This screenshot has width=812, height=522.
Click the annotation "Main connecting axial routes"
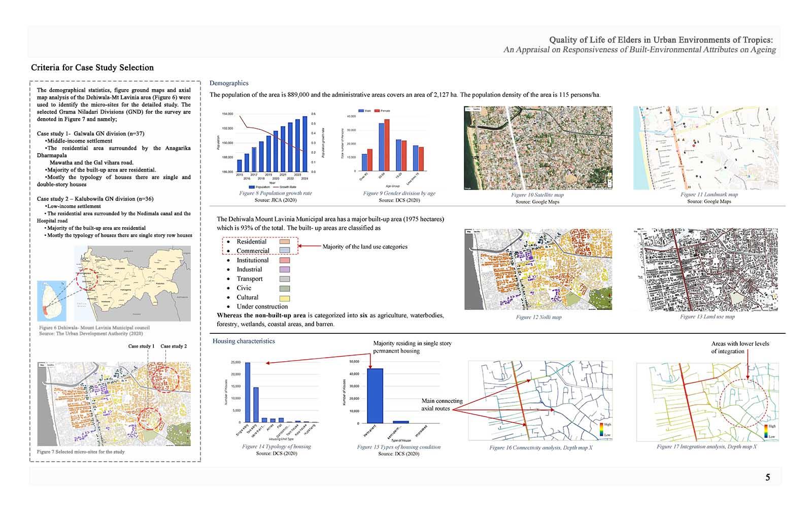(x=442, y=404)
